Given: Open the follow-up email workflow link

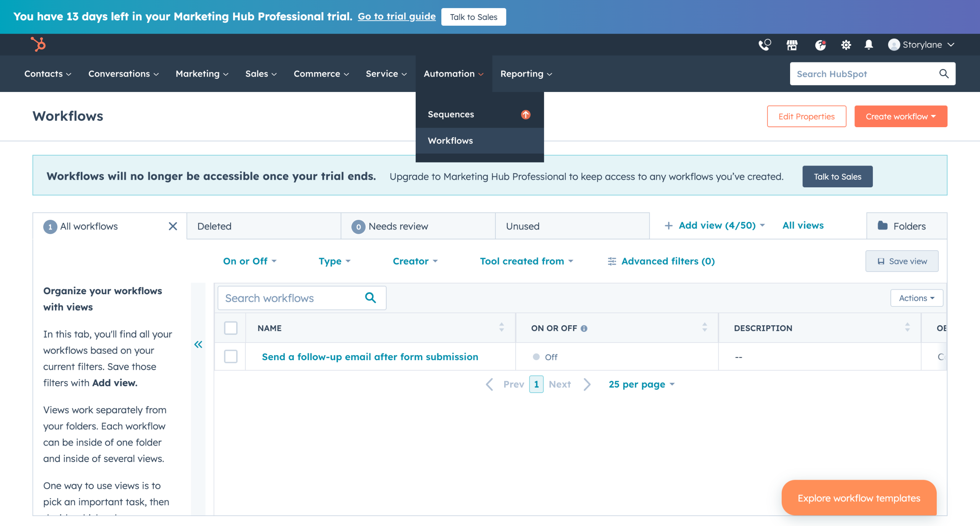Looking at the screenshot, I should click(370, 357).
